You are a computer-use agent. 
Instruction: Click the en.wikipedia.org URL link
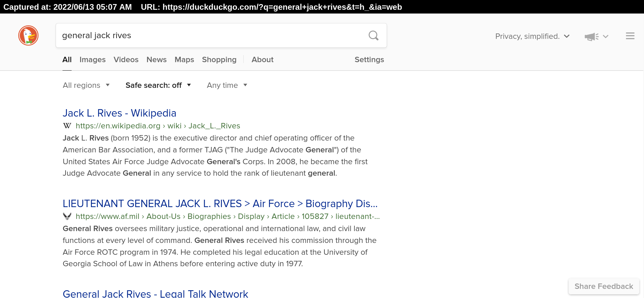point(158,126)
